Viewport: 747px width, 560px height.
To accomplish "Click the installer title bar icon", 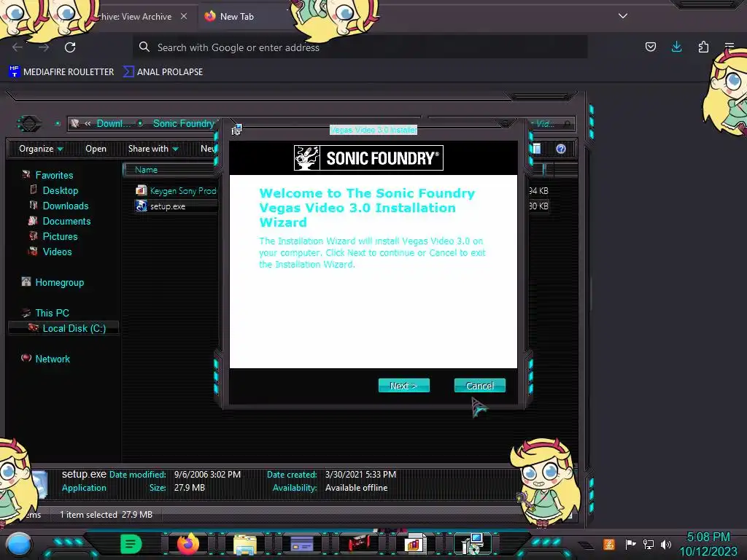I will pos(237,130).
